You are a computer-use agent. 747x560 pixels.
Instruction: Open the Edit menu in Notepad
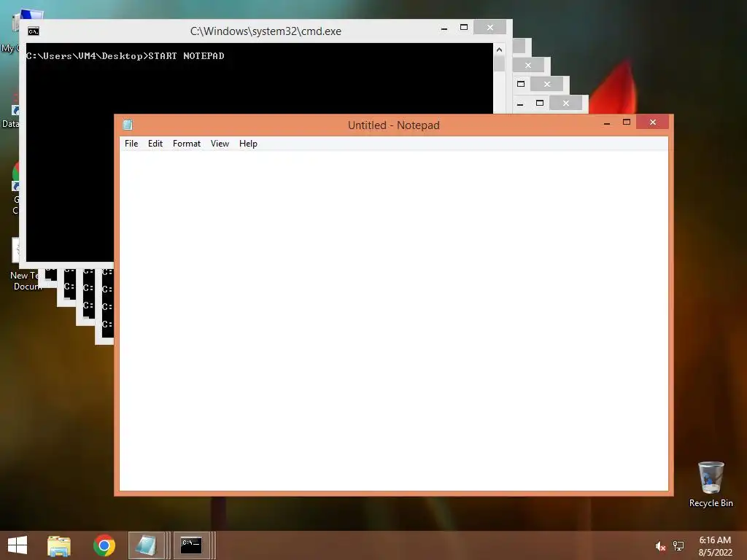point(155,144)
